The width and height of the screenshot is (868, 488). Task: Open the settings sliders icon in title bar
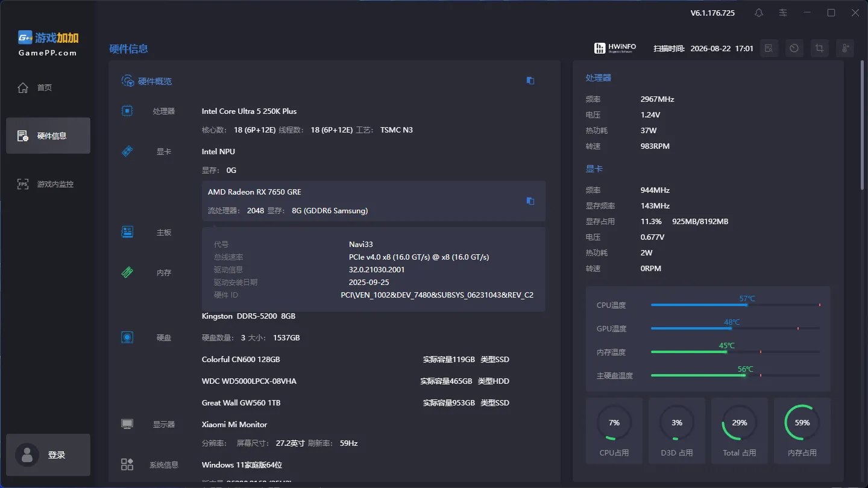[x=783, y=13]
